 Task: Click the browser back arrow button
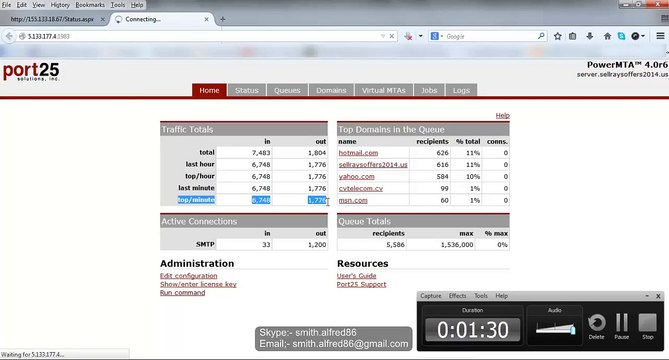tap(9, 36)
